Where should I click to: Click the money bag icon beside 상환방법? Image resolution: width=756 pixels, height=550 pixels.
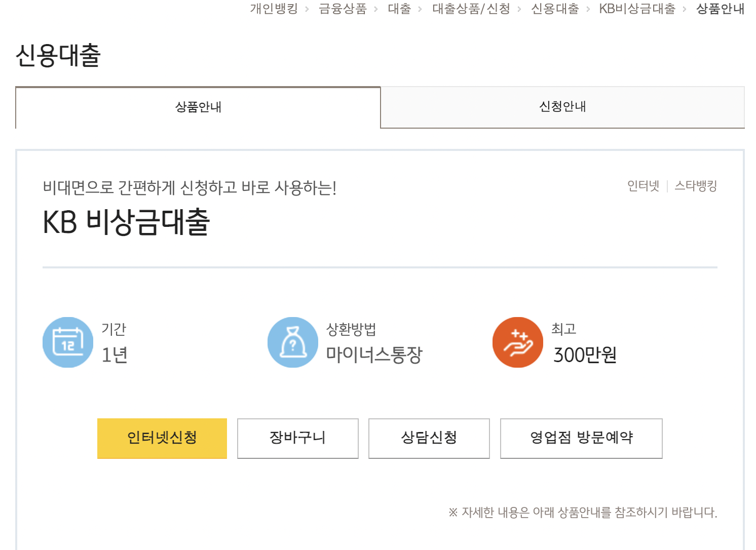coord(293,342)
